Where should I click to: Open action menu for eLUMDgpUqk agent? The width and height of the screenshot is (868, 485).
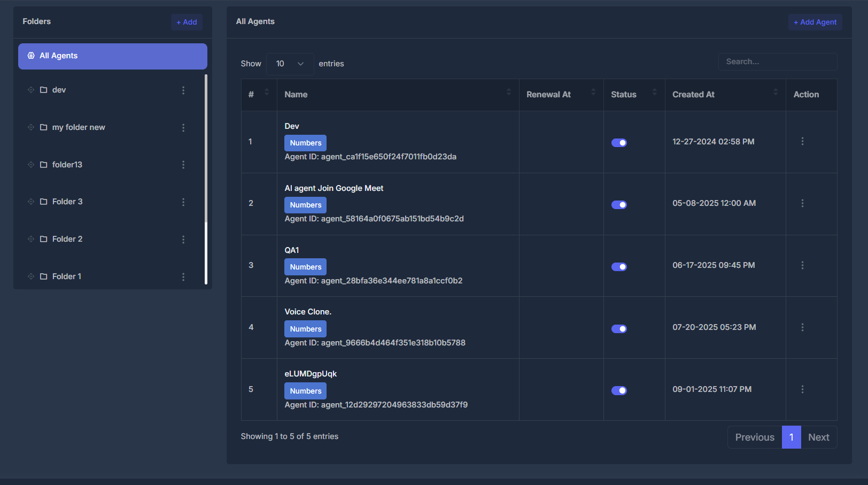pos(802,389)
